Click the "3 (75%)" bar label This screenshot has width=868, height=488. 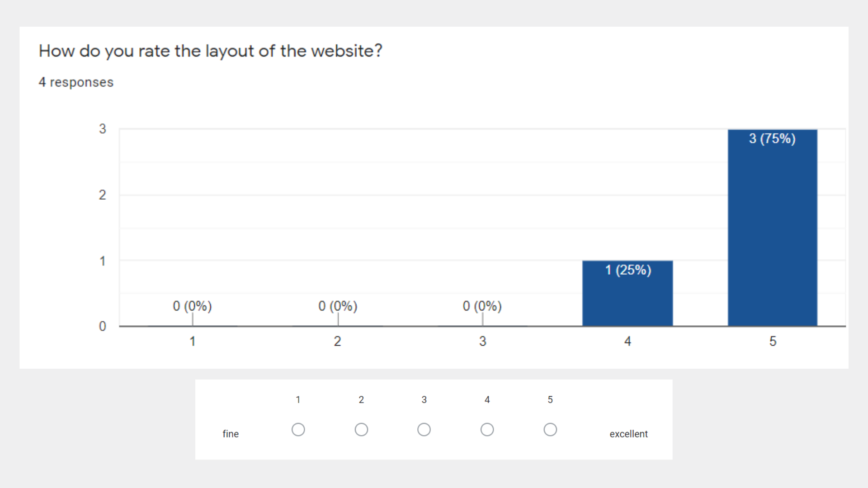click(x=772, y=139)
